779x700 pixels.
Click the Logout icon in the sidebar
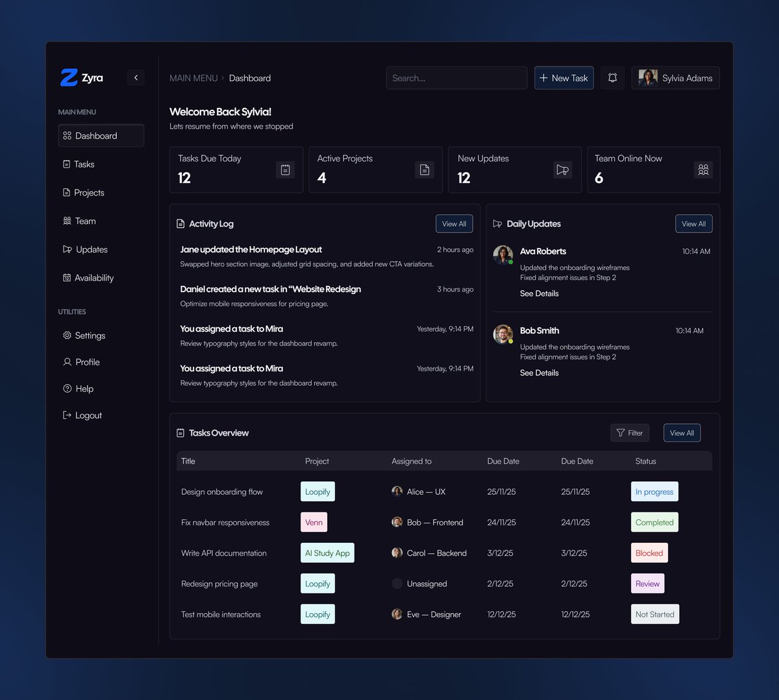pos(67,415)
